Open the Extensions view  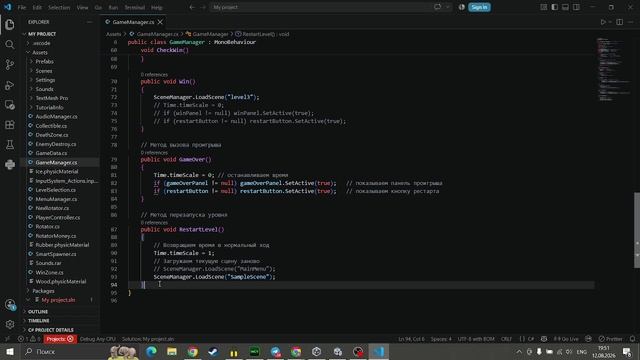point(10,124)
